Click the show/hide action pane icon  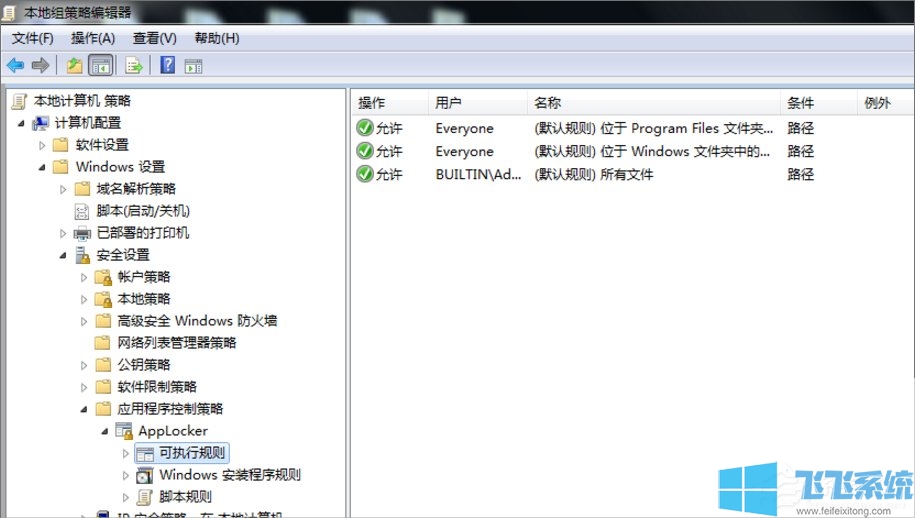193,65
